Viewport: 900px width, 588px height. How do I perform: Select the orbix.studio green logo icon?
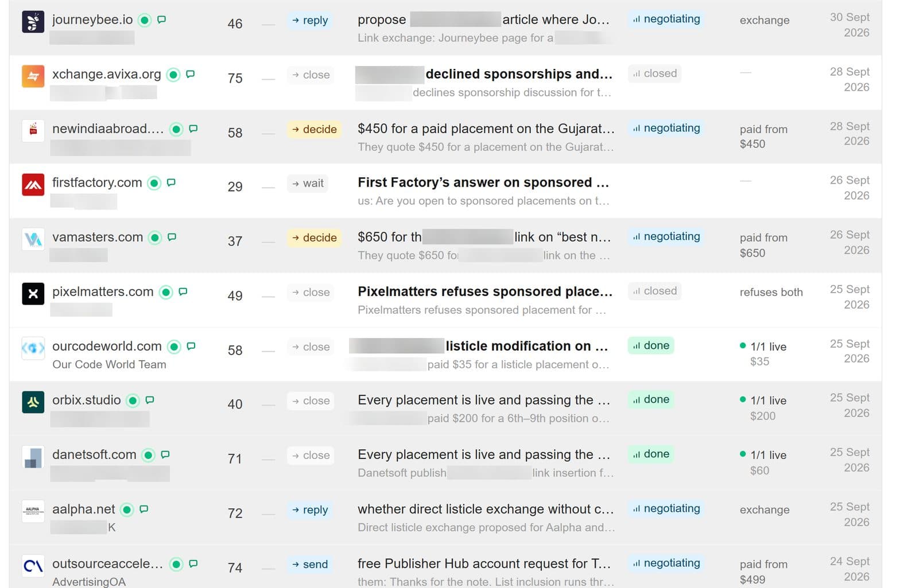33,402
